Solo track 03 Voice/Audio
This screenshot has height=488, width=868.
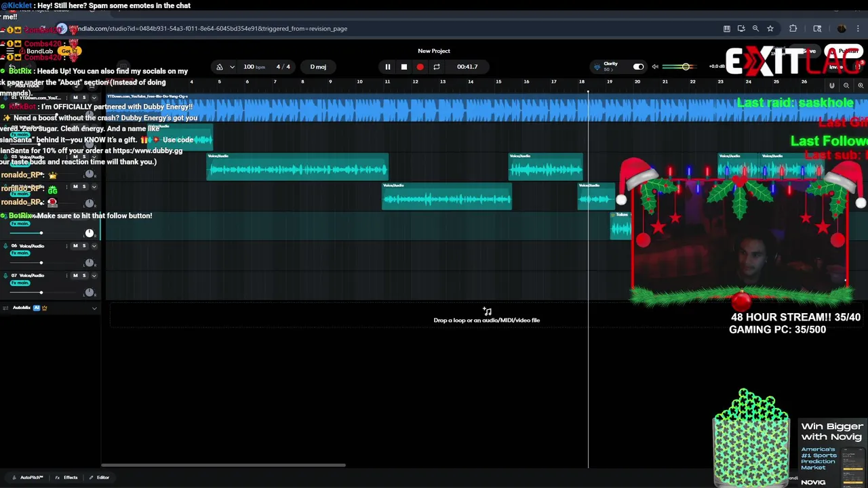(x=84, y=157)
